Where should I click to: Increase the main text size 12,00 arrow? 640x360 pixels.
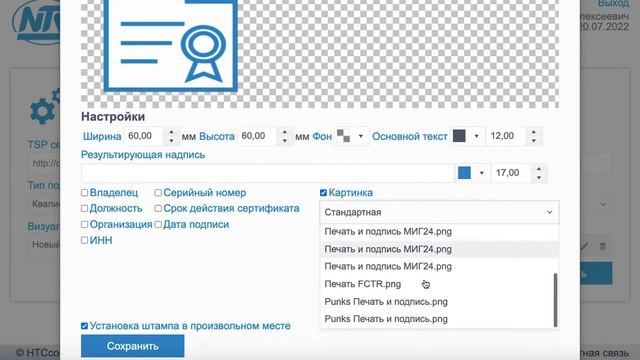[x=533, y=132]
